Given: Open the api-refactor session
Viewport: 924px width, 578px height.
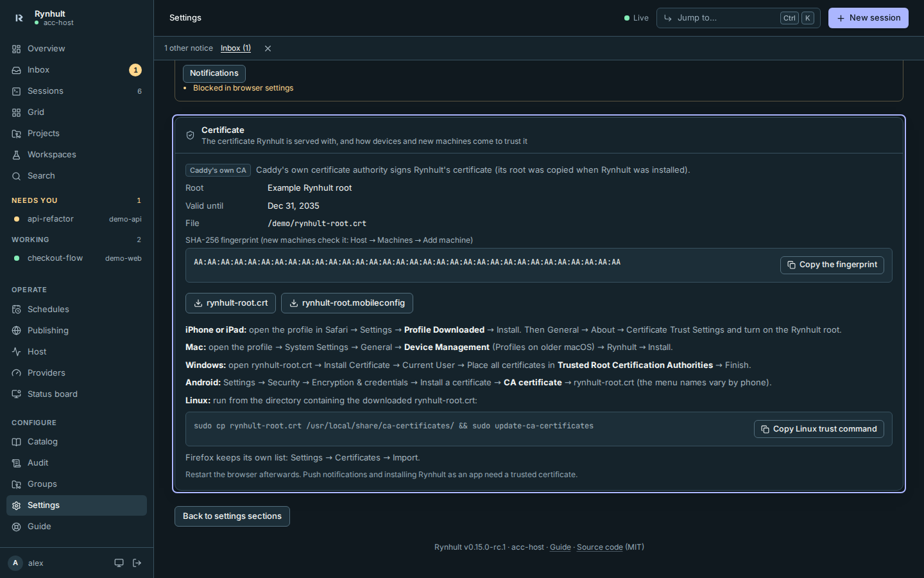Looking at the screenshot, I should coord(76,219).
